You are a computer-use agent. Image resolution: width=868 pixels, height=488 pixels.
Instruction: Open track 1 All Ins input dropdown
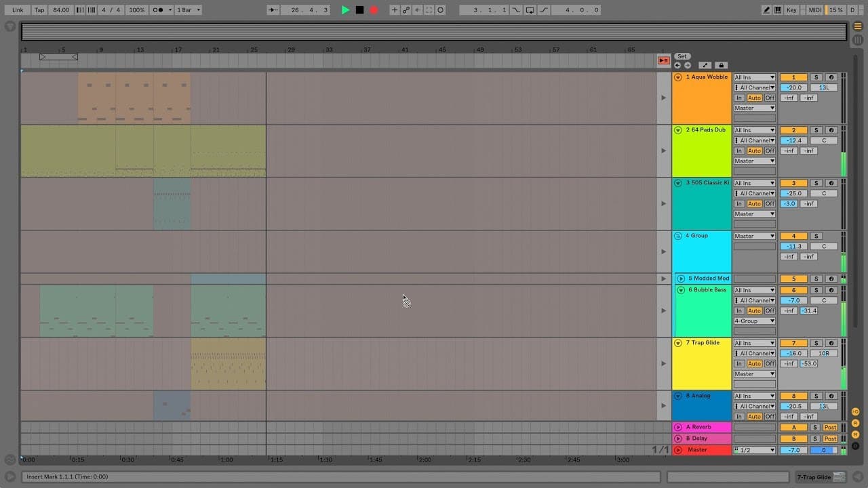pos(754,77)
